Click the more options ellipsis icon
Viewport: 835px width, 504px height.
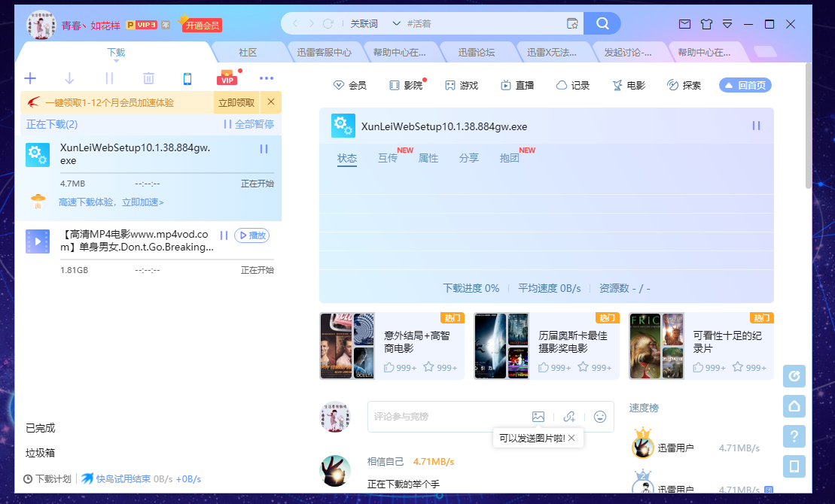click(266, 77)
